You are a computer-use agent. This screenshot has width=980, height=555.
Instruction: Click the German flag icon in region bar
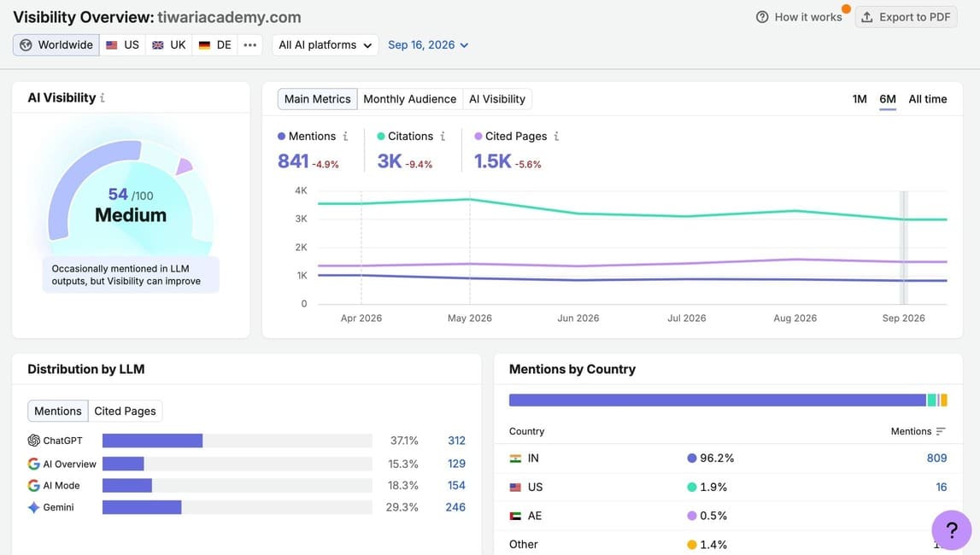point(204,45)
